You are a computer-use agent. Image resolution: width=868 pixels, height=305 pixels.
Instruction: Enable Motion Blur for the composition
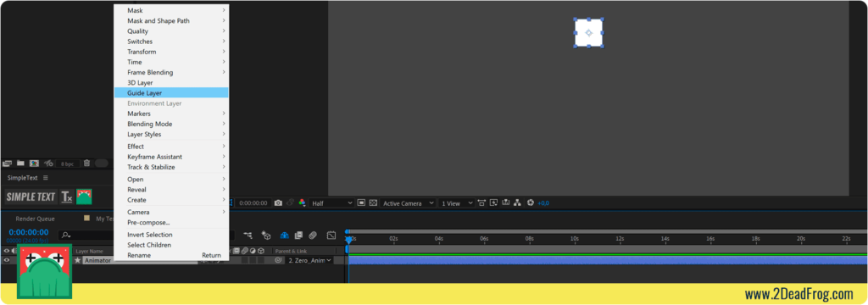point(313,236)
